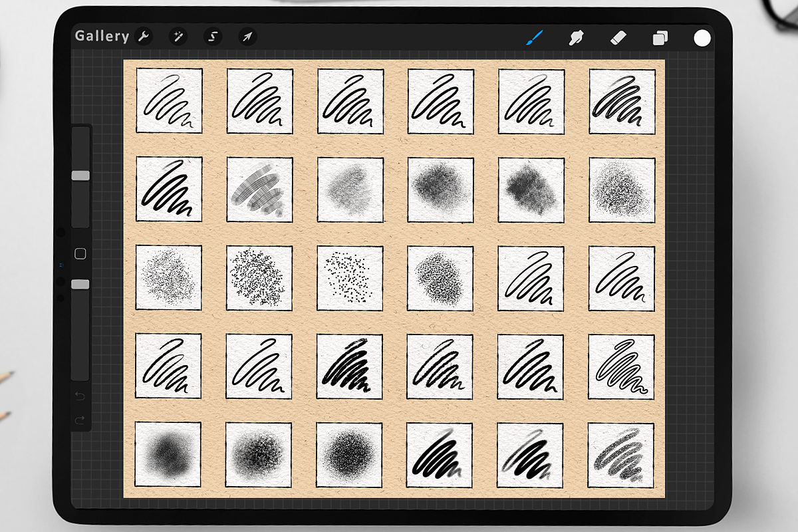Open the Gallery view

click(102, 36)
